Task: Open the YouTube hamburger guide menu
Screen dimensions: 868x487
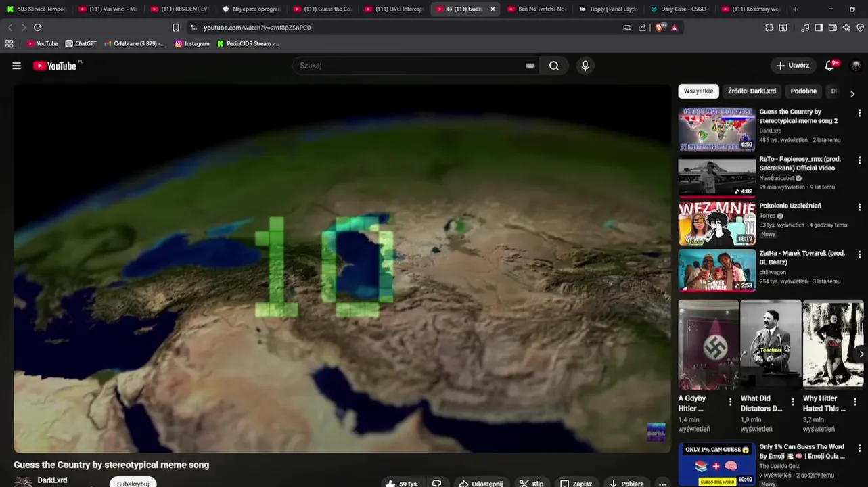Action: pyautogui.click(x=16, y=66)
